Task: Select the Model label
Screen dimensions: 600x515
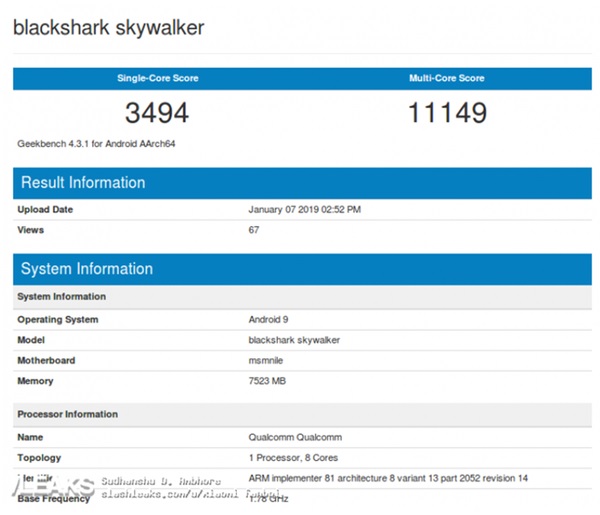Action: tap(31, 340)
